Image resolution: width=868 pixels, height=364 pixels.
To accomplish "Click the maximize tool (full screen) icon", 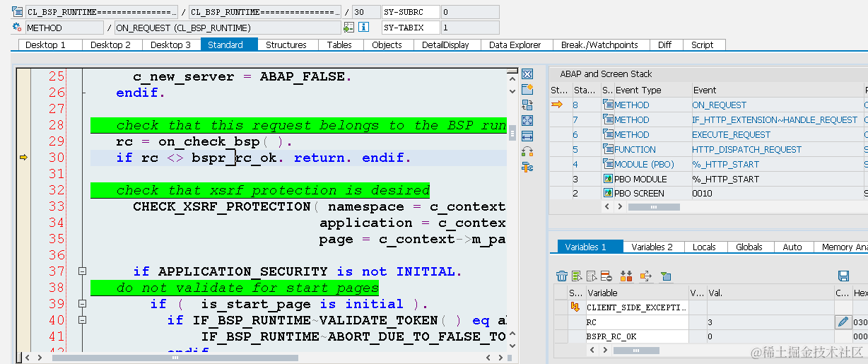I will point(527,120).
